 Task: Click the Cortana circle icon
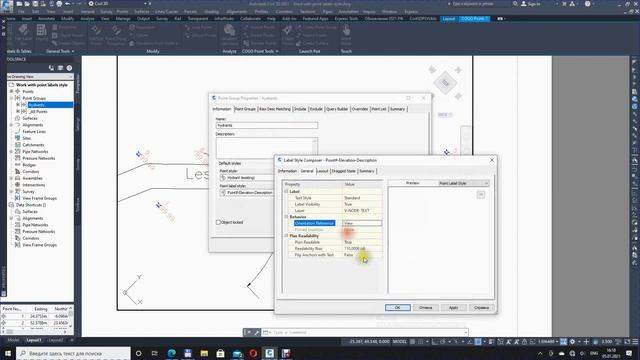138,353
